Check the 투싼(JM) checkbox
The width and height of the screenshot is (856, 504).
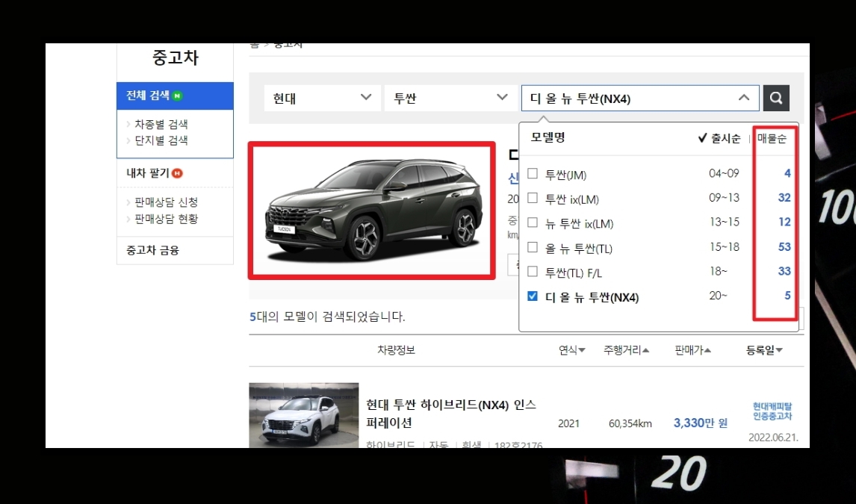click(x=533, y=173)
